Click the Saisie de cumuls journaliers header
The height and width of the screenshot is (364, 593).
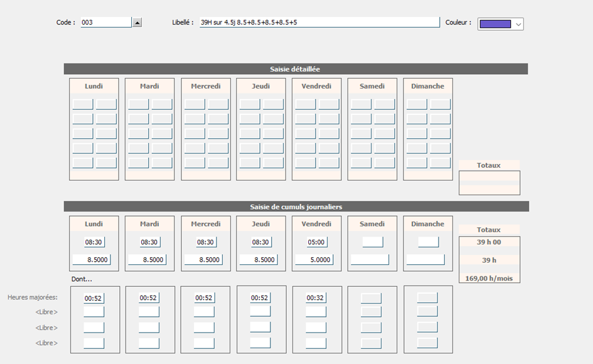[x=296, y=206]
